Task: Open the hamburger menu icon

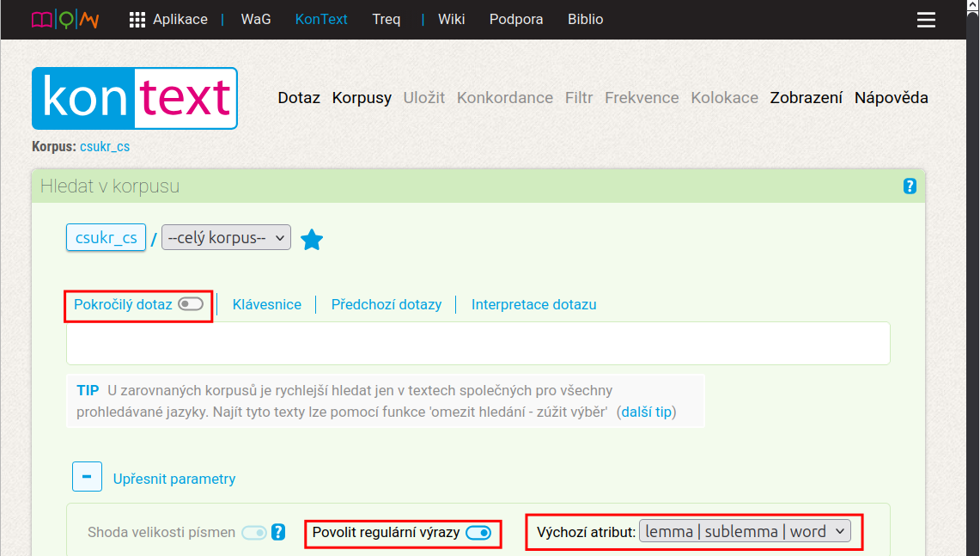Action: coord(926,20)
